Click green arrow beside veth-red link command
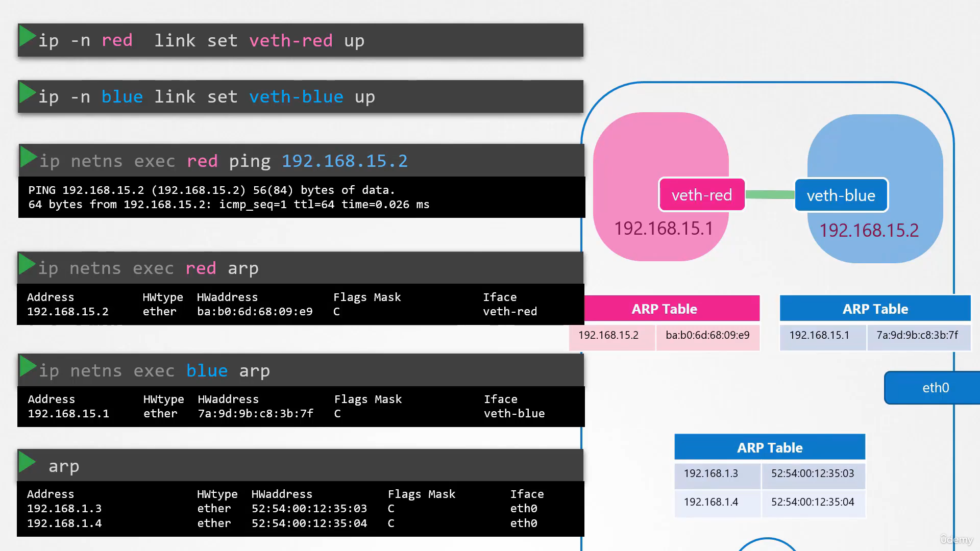 tap(27, 37)
